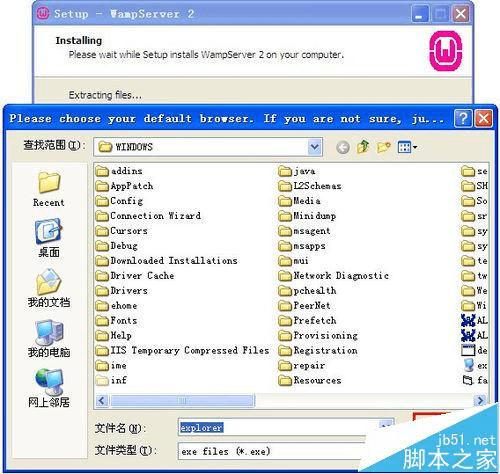Select the msagent folder
Image resolution: width=500 pixels, height=474 pixels.
tap(304, 231)
